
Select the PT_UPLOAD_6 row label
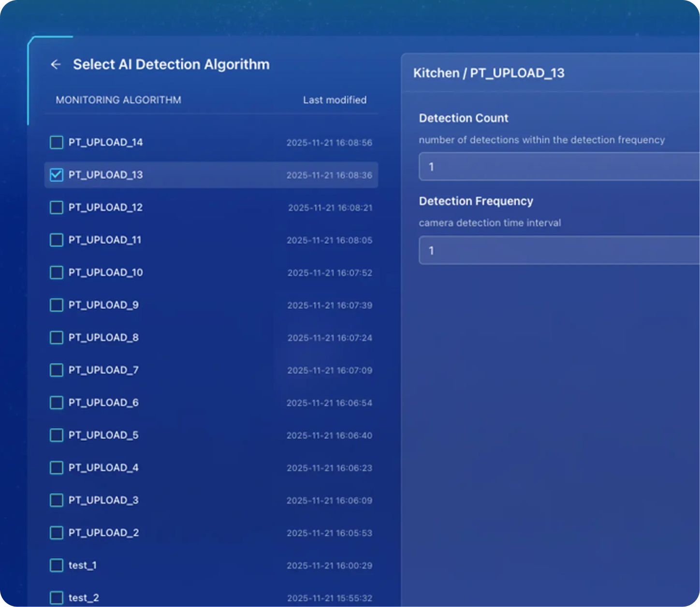tap(103, 403)
